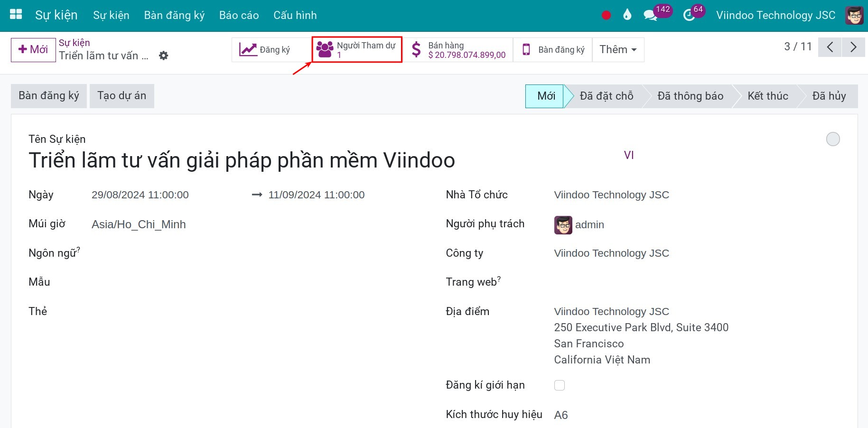Toggle the kanban state circle indicator

tap(833, 139)
